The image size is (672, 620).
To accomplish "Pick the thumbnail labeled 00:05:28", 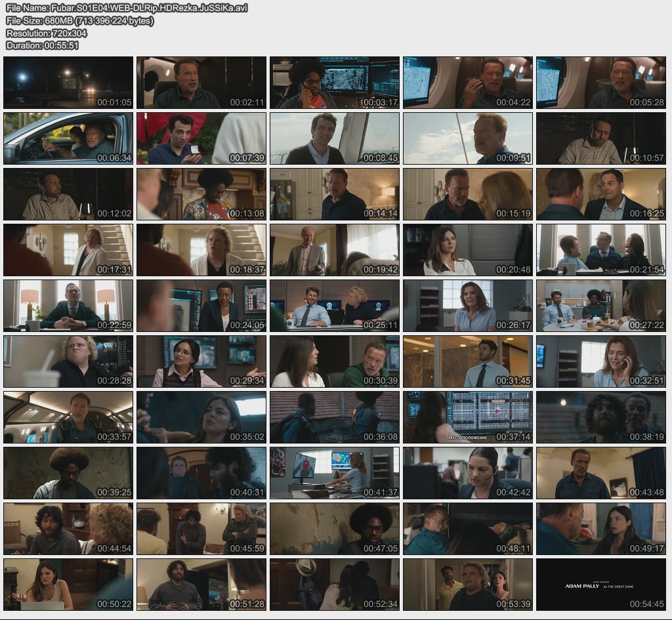I will click(x=601, y=83).
